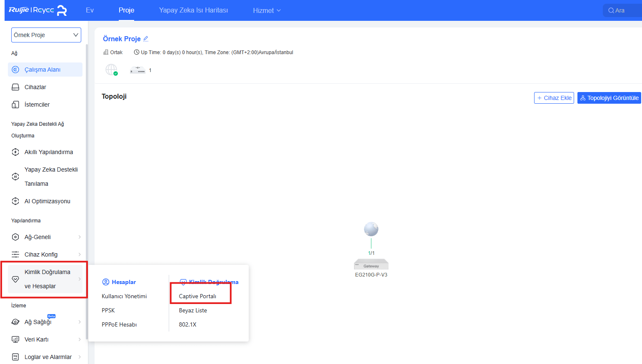This screenshot has width=642, height=364.
Task: Switch to the Yapay Zeka Isı Haritası tab
Action: pos(193,10)
